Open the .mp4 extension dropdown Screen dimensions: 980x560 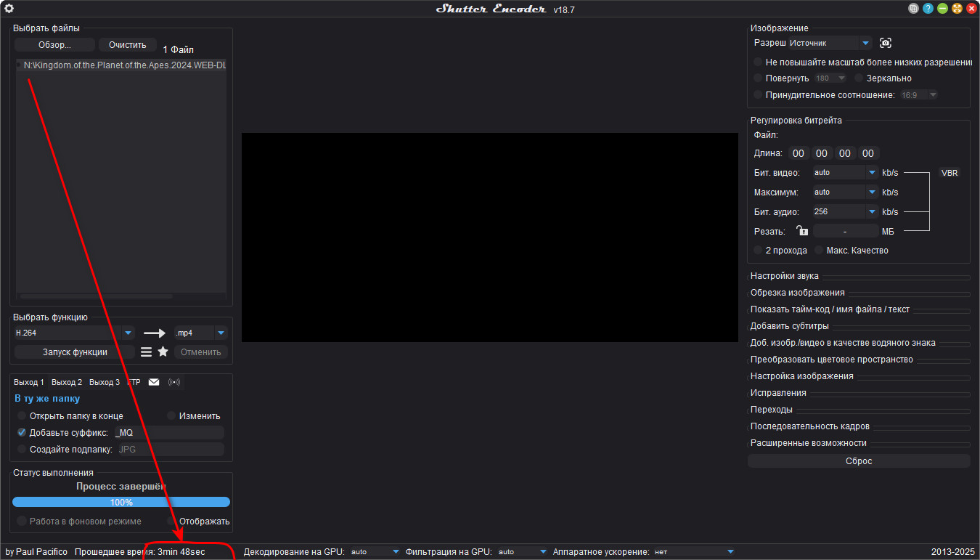[x=201, y=333]
